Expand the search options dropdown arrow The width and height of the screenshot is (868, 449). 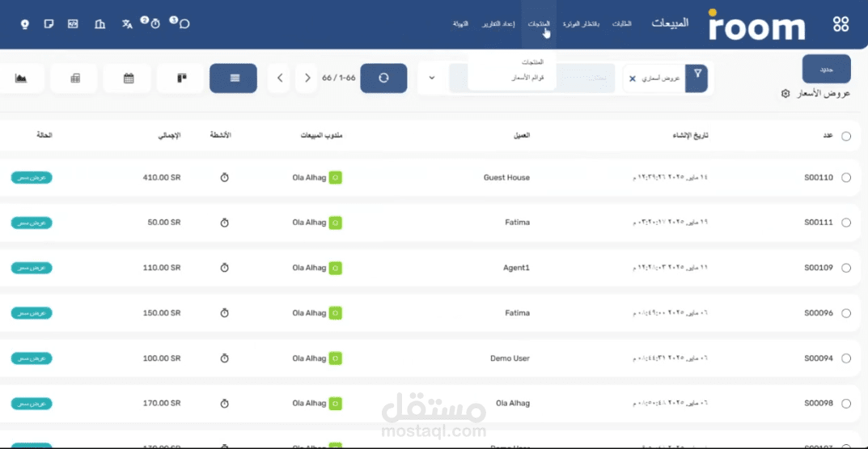(x=432, y=78)
